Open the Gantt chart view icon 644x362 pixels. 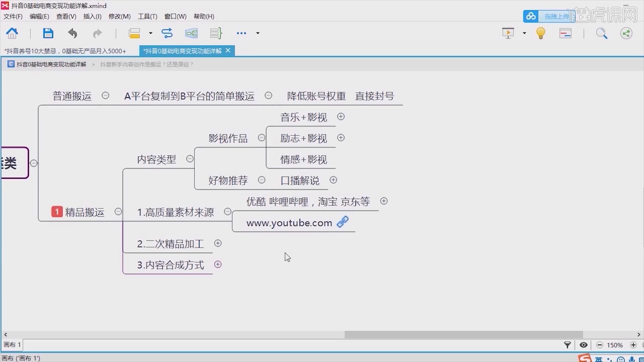[566, 33]
